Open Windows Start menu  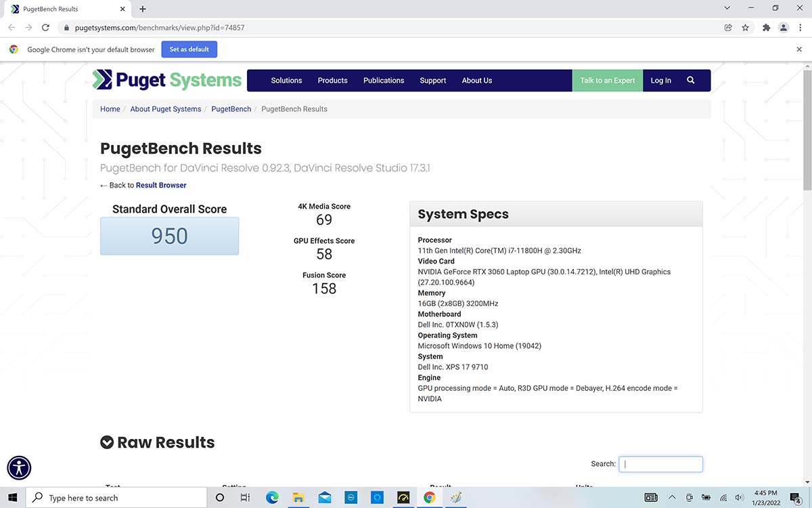point(12,497)
